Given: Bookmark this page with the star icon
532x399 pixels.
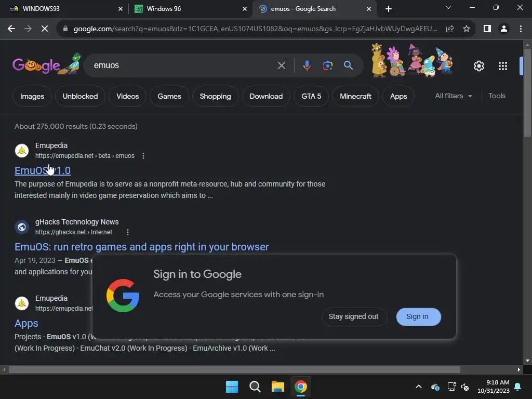Looking at the screenshot, I should 467,29.
